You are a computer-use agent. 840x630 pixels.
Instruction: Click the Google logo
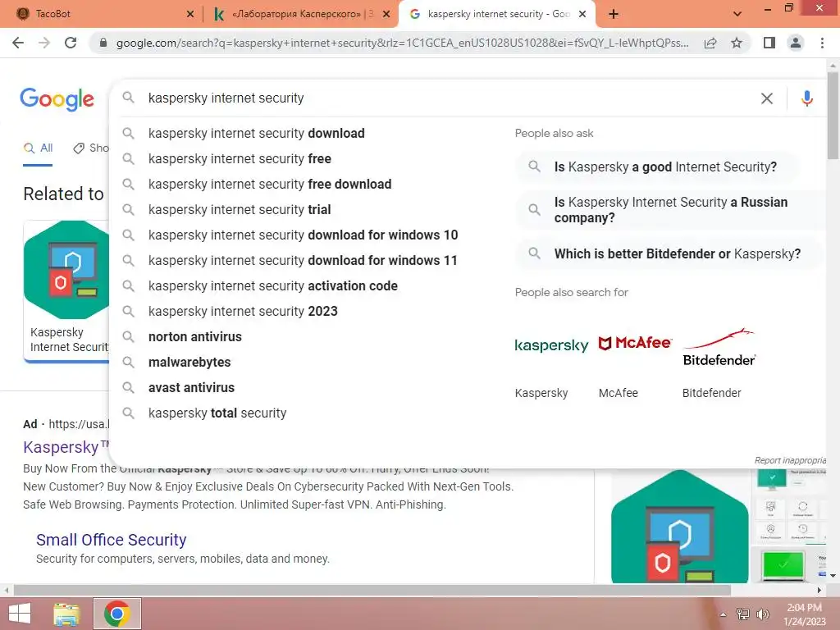coord(57,99)
